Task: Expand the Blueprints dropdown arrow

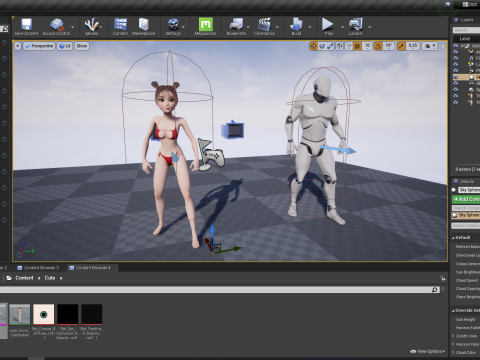Action: [248, 27]
